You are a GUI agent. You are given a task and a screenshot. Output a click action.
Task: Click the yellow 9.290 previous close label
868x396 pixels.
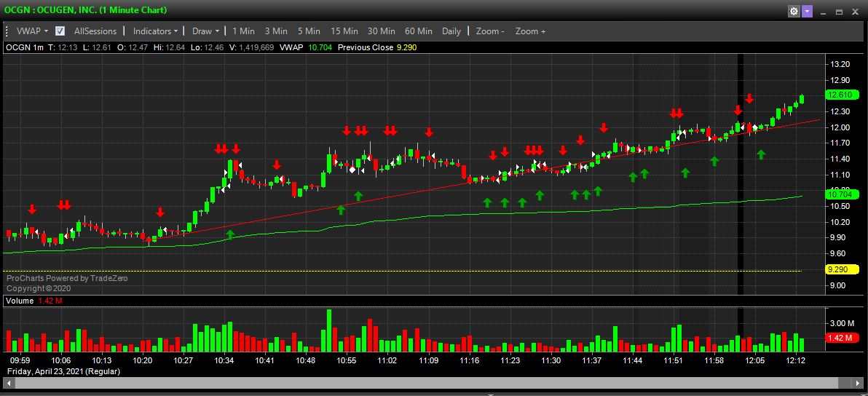point(838,269)
